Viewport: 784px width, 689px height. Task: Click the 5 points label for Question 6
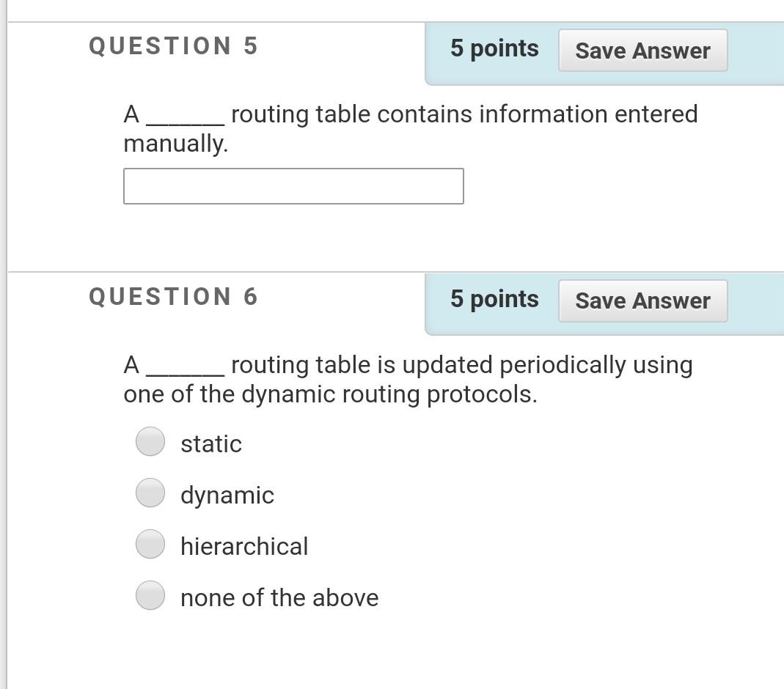(494, 298)
